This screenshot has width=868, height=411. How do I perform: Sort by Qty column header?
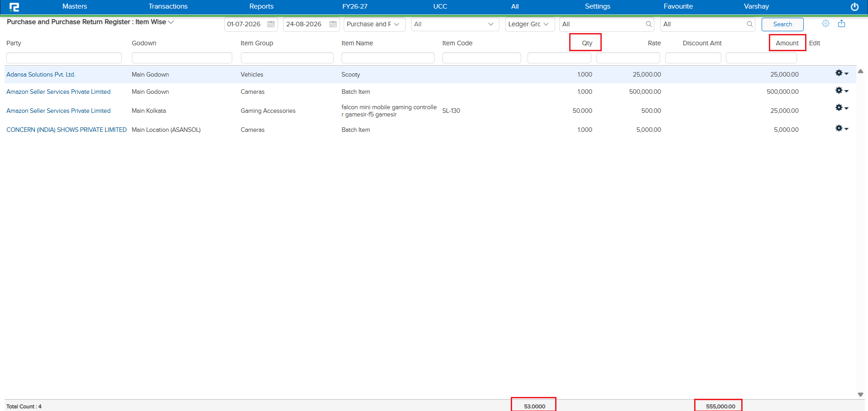click(587, 43)
